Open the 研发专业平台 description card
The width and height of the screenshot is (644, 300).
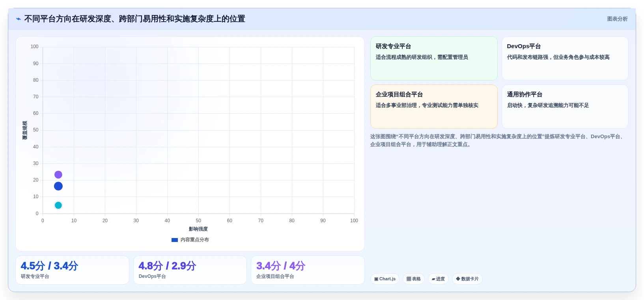coord(434,58)
